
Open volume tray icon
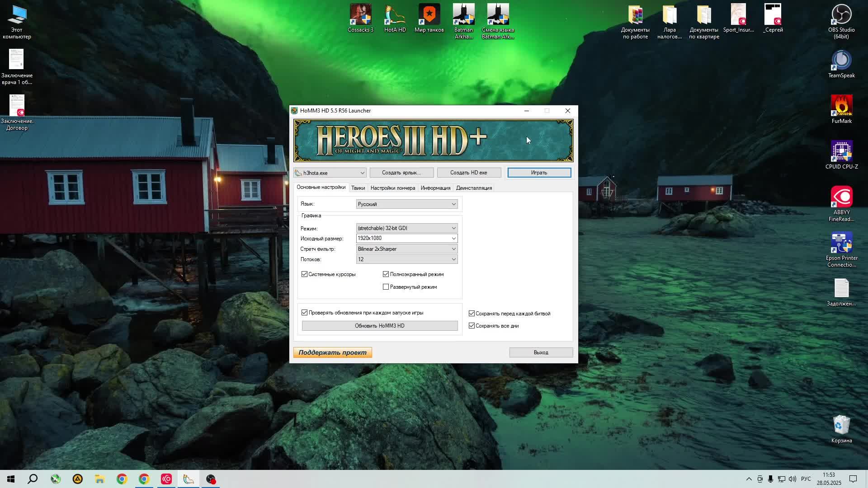pyautogui.click(x=792, y=479)
